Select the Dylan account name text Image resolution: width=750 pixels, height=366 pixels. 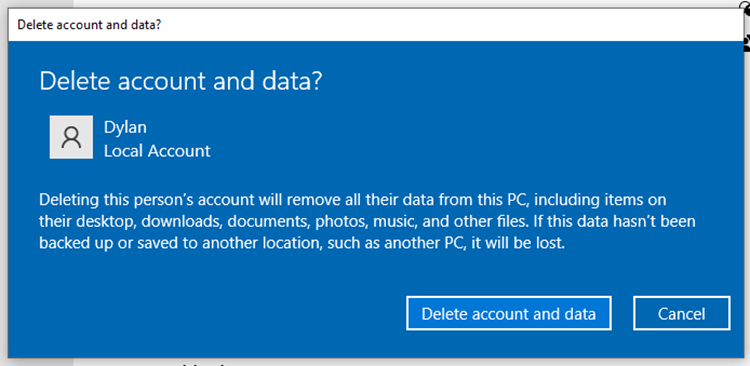125,127
